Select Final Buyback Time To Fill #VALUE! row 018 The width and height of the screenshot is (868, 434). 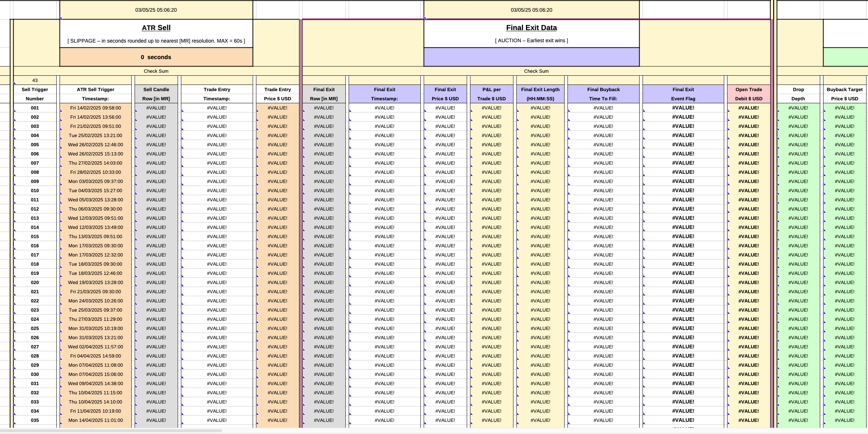[x=603, y=264]
